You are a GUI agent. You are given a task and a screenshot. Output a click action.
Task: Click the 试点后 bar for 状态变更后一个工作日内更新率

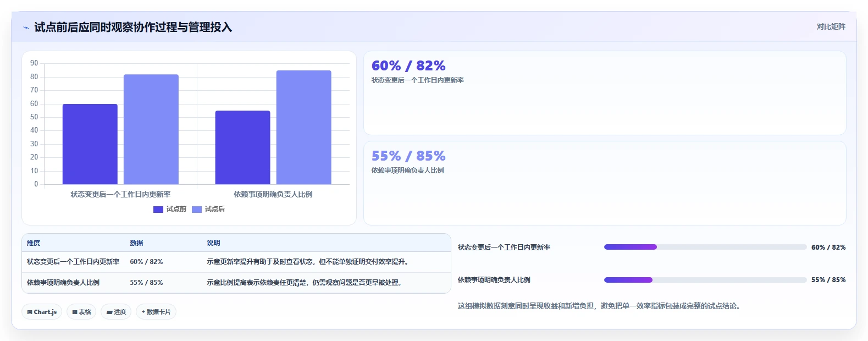tap(151, 129)
